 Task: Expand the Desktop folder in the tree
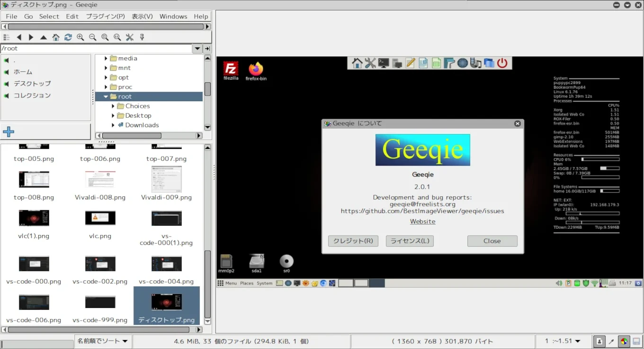point(113,115)
